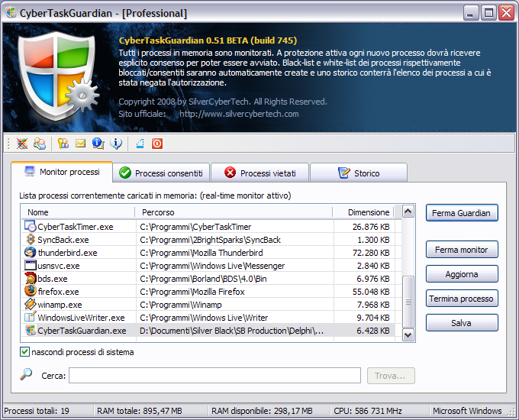Viewport: 519px width, 420px height.
Task: Select the firefox.exe process name
Action: coord(58,292)
